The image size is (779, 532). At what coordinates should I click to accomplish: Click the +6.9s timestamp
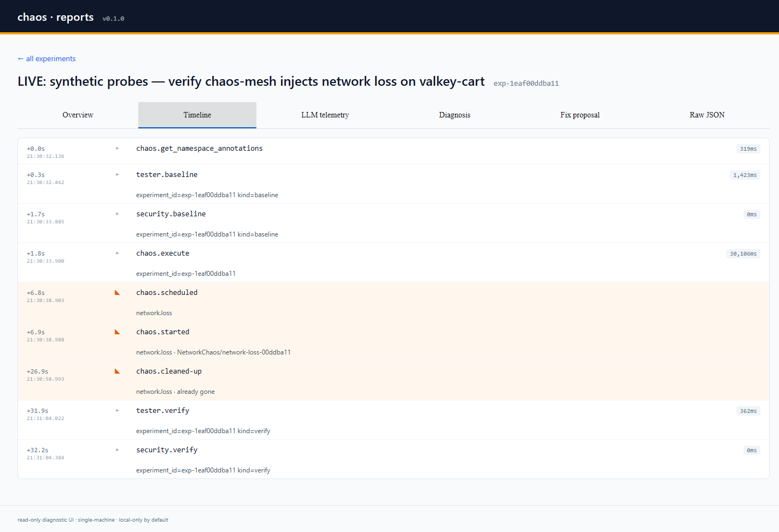pos(36,332)
